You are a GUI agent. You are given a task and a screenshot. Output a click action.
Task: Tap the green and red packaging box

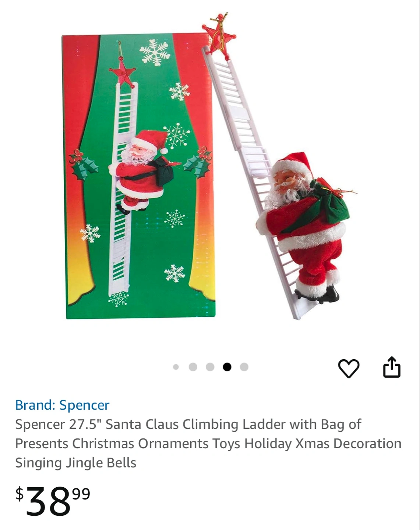click(138, 177)
